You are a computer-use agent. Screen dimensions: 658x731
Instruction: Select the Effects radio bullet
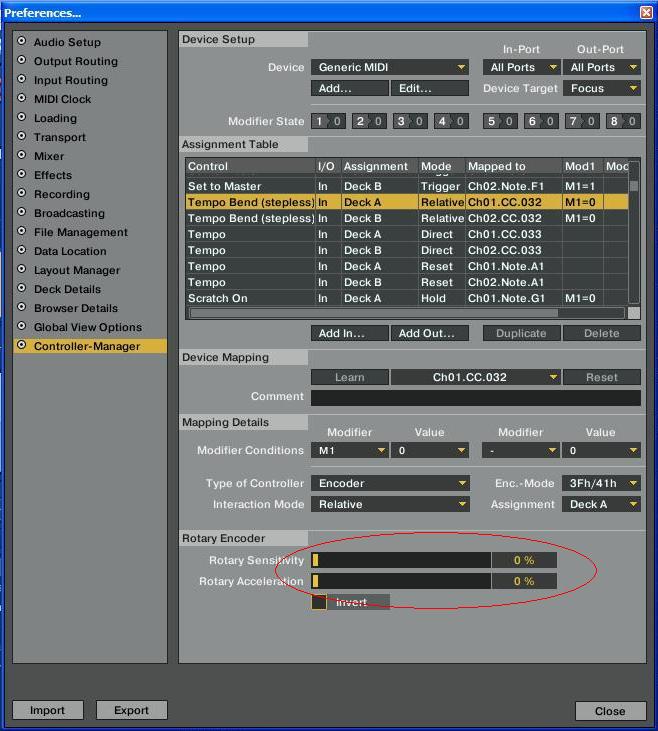tap(21, 174)
